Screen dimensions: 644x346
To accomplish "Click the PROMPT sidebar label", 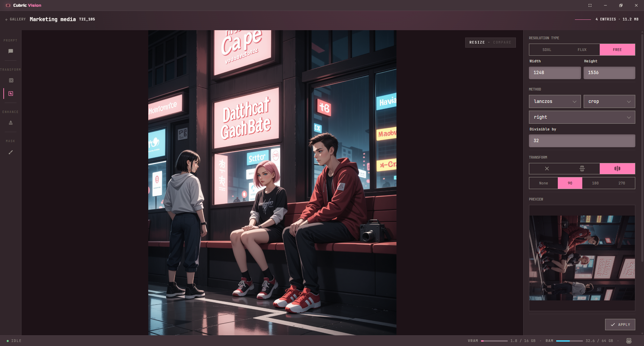I will [x=10, y=41].
